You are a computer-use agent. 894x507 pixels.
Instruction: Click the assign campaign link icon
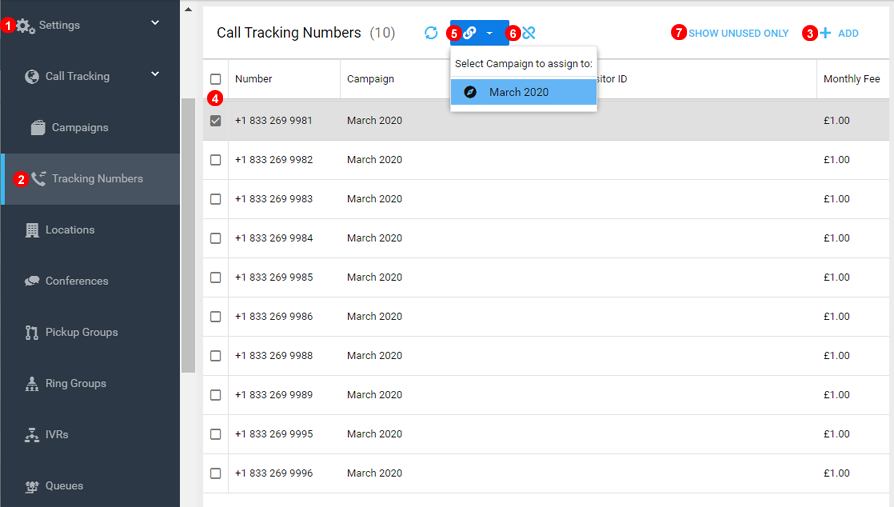click(x=469, y=33)
